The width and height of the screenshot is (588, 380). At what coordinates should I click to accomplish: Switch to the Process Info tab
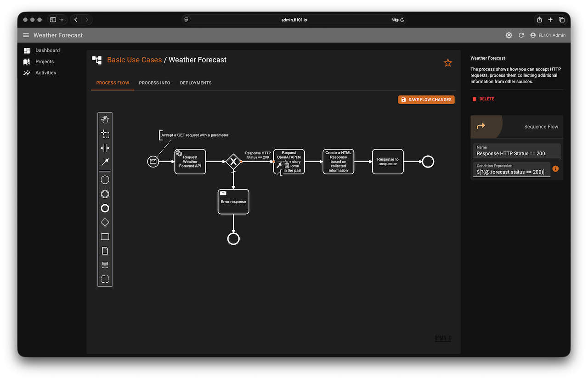click(x=154, y=83)
